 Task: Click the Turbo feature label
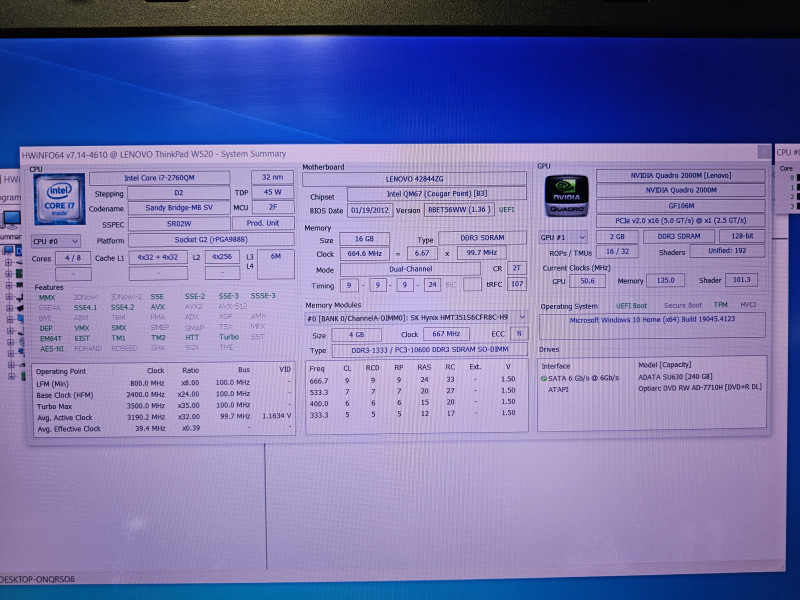[x=229, y=337]
